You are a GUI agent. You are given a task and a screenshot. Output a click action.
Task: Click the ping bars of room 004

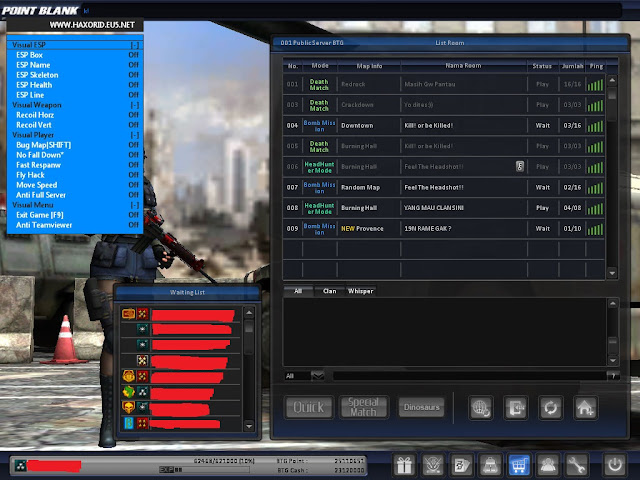pos(595,126)
